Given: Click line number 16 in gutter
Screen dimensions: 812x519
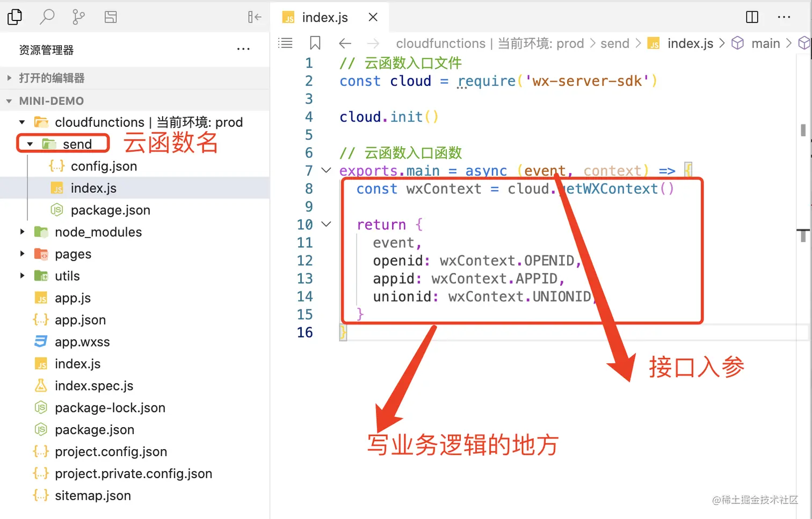Looking at the screenshot, I should [305, 333].
